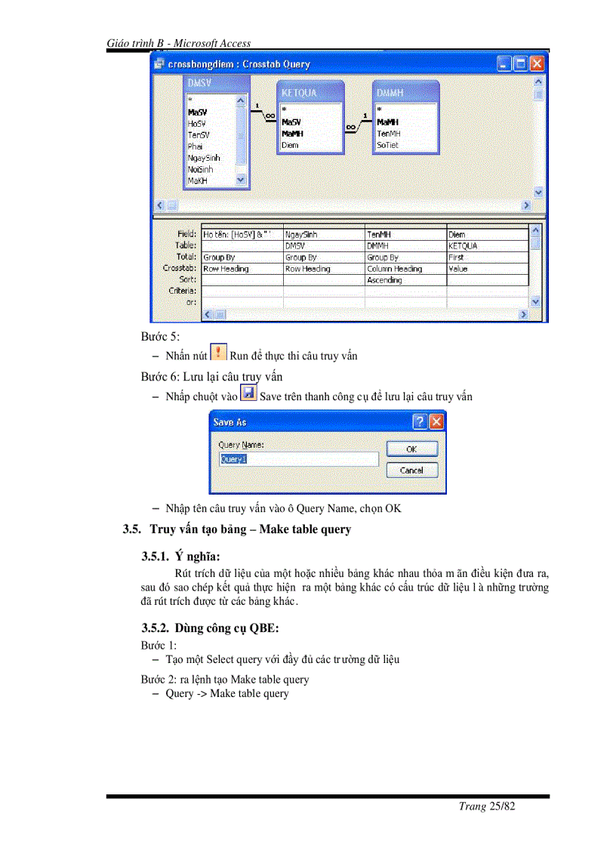Viewport: 616px width, 848px height.
Task: Click OK in the Save As dialog
Action: point(411,449)
